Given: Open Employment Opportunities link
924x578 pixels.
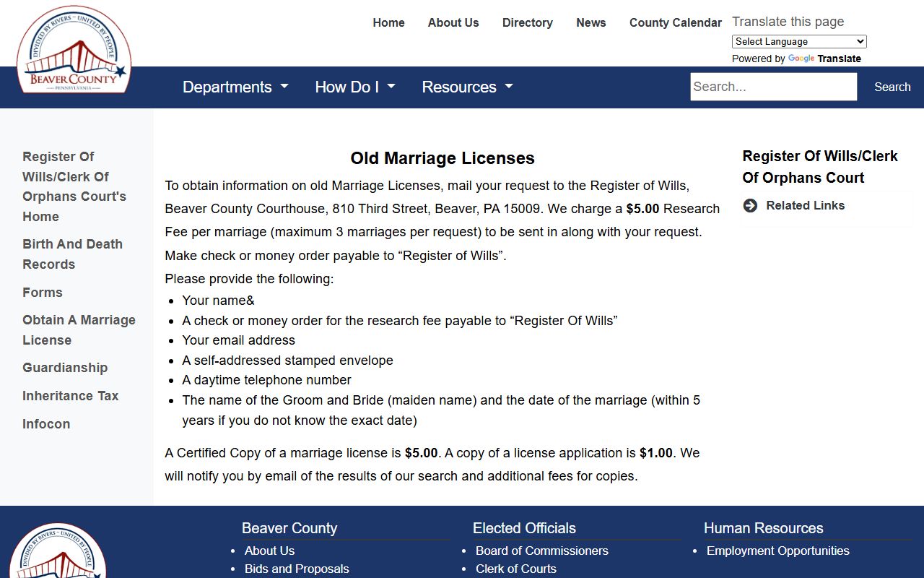Looking at the screenshot, I should (778, 551).
